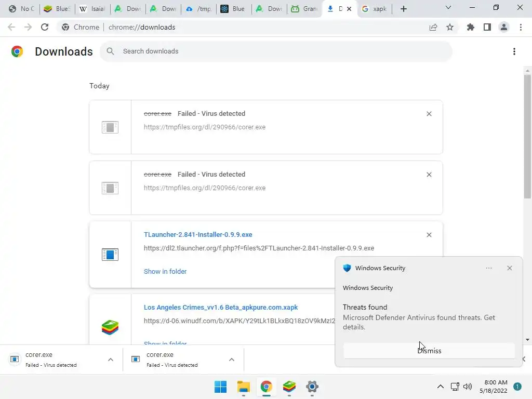Open clock and calendar at 8:00 AM
The image size is (532, 399).
(x=494, y=387)
